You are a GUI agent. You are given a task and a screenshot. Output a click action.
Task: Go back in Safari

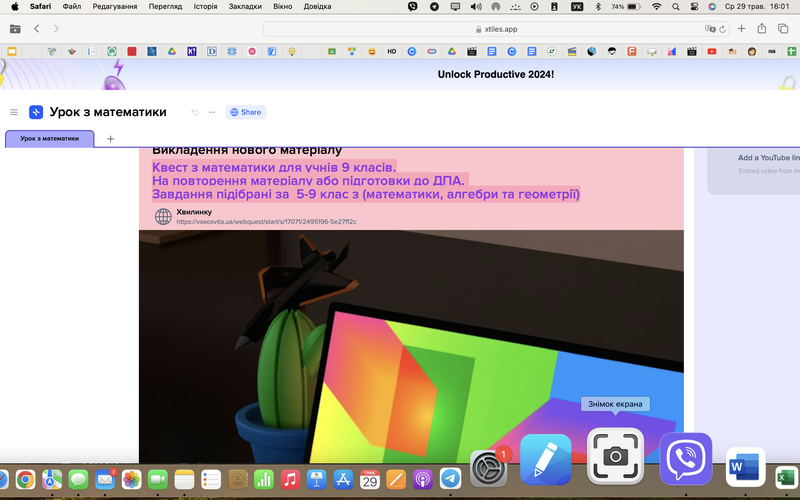click(x=37, y=29)
